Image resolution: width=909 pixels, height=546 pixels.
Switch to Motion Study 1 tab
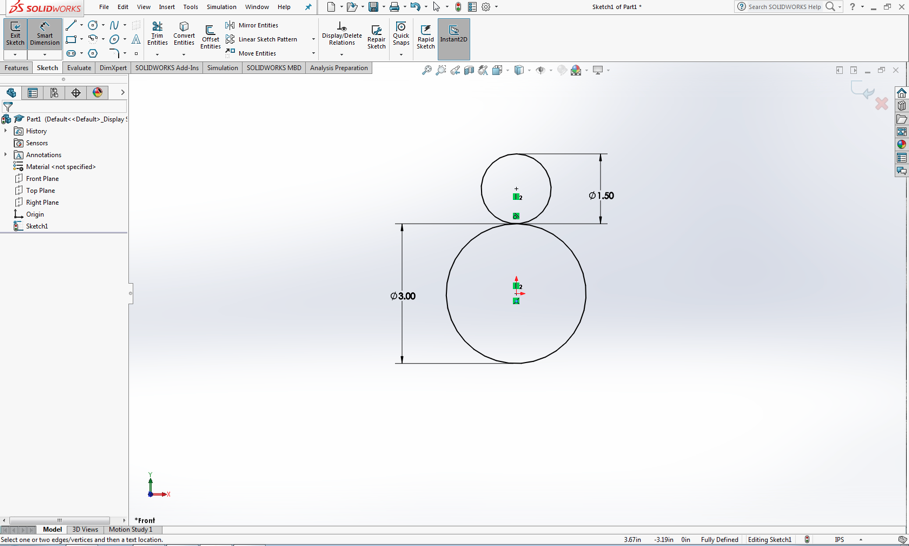(130, 529)
